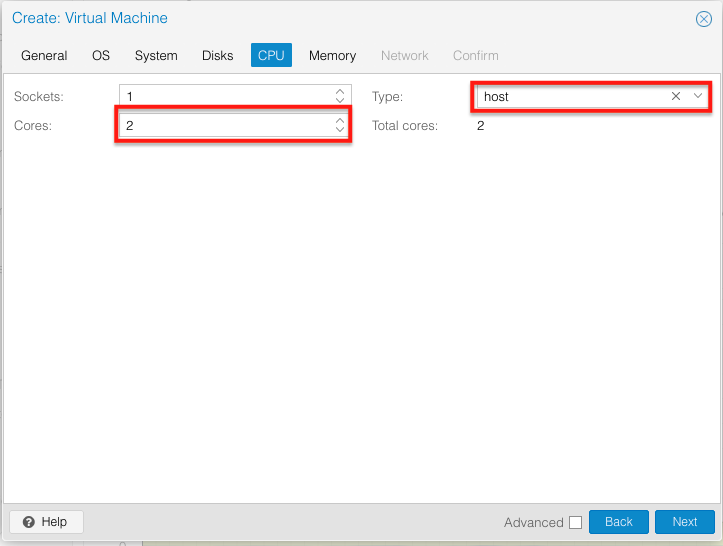Enable the Advanced checkbox

(x=575, y=522)
